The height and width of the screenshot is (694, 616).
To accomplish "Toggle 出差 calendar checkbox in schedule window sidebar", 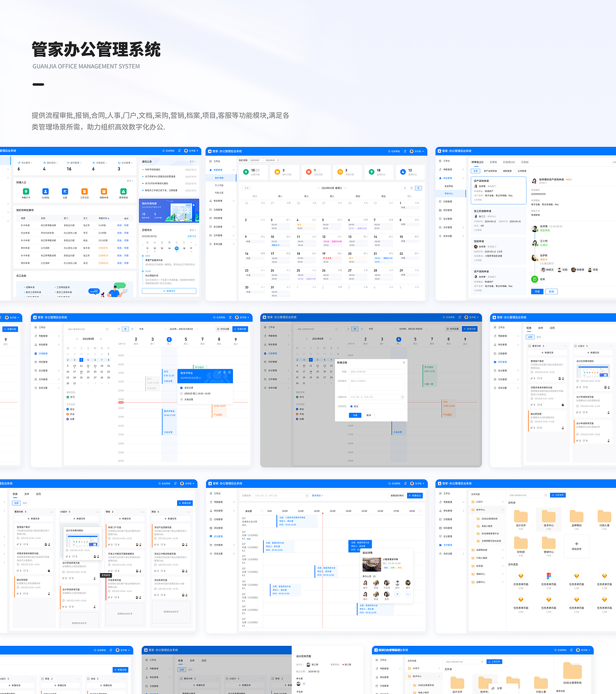I will tap(67, 419).
